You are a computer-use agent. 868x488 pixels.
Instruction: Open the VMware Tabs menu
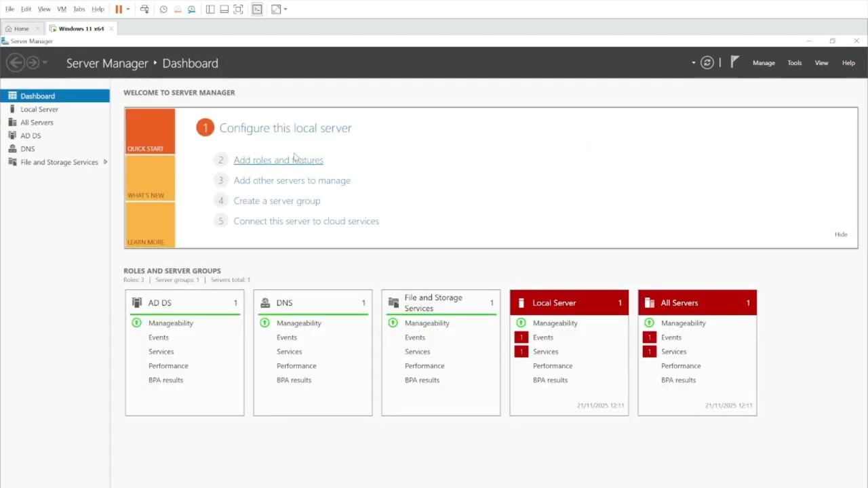pyautogui.click(x=79, y=9)
